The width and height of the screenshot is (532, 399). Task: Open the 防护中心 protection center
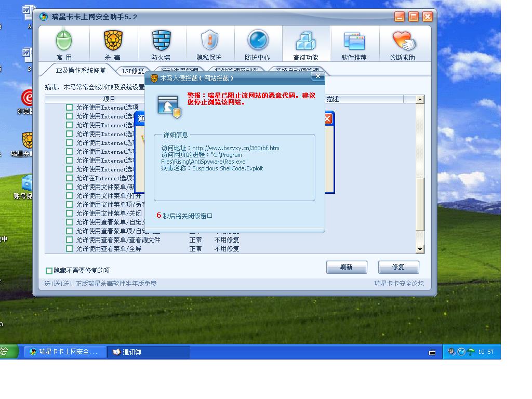258,45
